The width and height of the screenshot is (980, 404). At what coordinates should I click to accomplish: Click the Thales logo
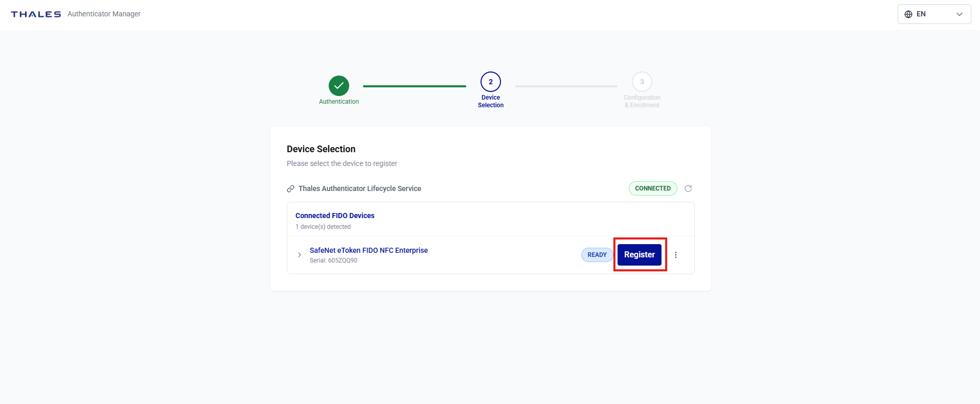pyautogui.click(x=36, y=14)
